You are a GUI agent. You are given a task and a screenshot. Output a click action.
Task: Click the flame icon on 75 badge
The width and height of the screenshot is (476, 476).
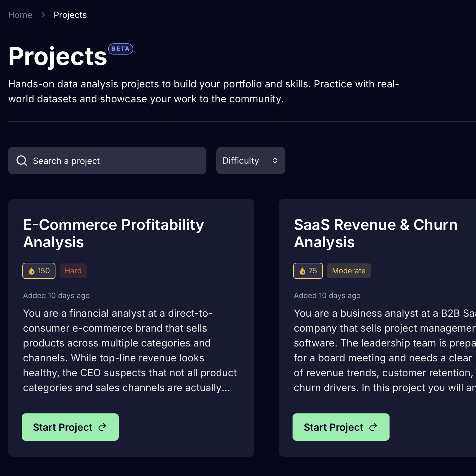(302, 271)
